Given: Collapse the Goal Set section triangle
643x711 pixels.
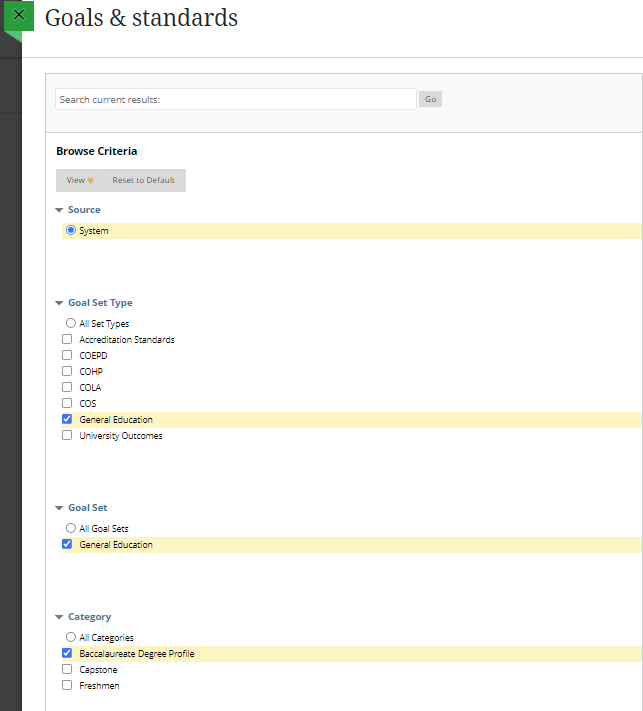Looking at the screenshot, I should tap(59, 508).
